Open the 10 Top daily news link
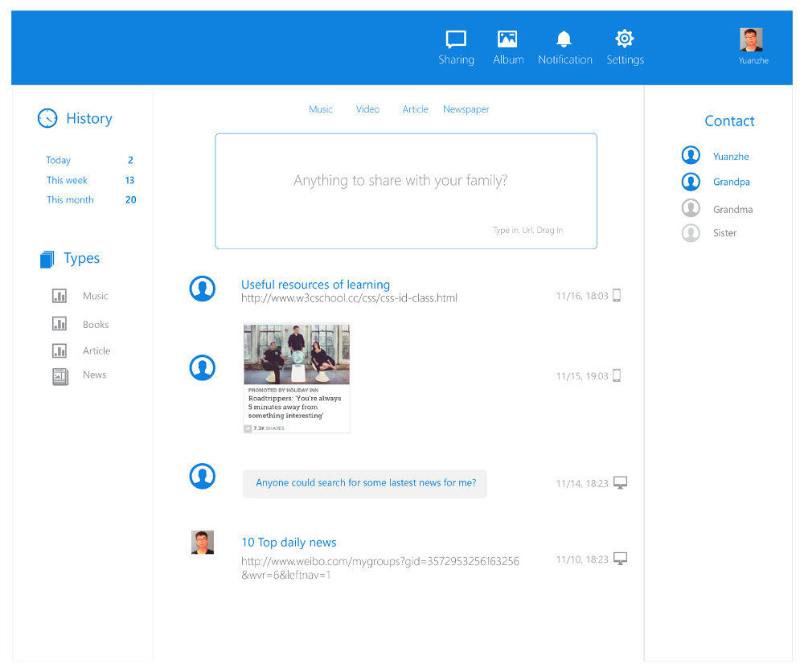Screen dimensions: 804x672 click(289, 543)
